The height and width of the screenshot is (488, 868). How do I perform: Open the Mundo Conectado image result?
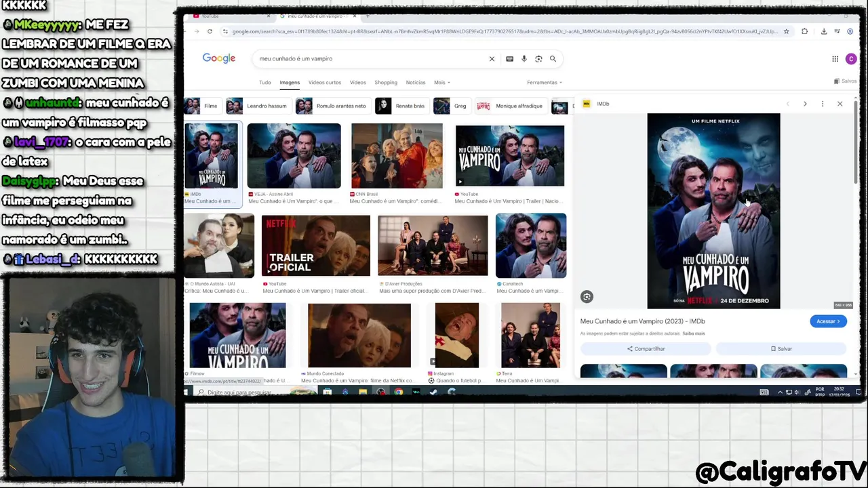[359, 335]
